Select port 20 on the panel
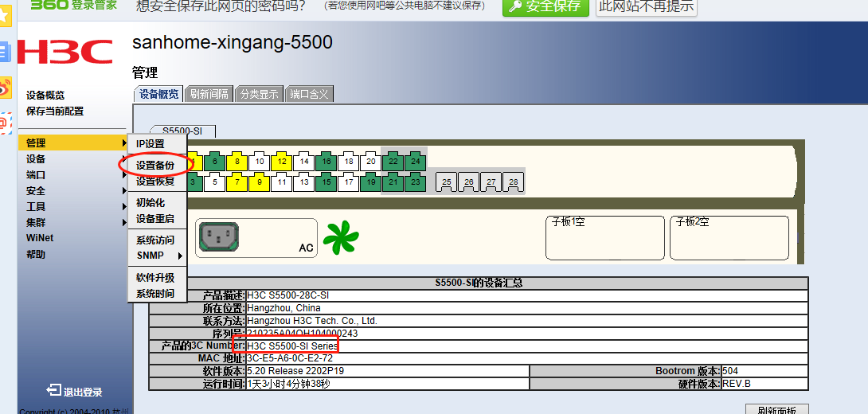 point(370,161)
